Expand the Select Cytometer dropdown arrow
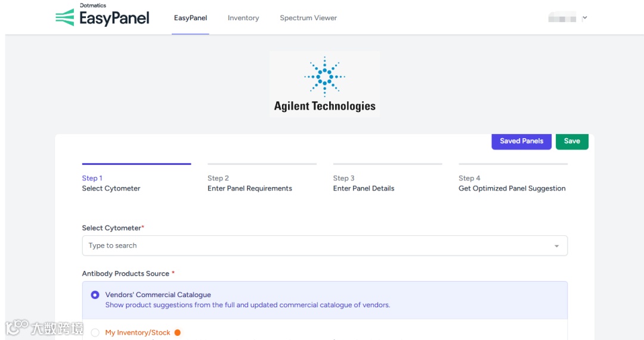The image size is (644, 340). [556, 246]
